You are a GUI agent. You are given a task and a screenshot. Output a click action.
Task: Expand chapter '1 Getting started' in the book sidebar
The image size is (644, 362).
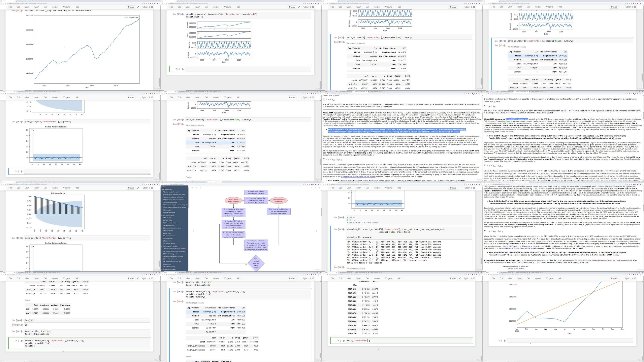(167, 189)
